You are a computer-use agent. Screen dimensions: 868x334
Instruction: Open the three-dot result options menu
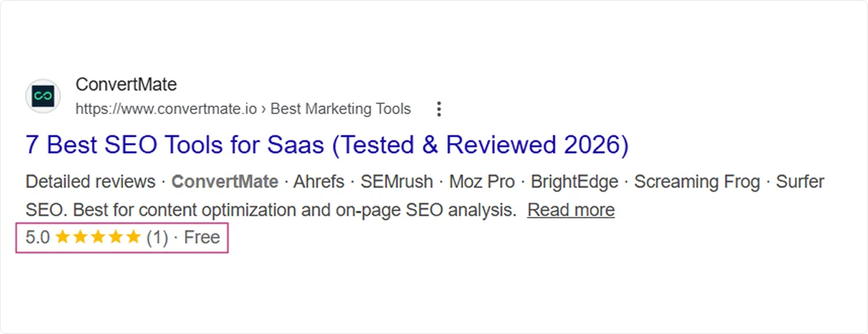(x=438, y=109)
